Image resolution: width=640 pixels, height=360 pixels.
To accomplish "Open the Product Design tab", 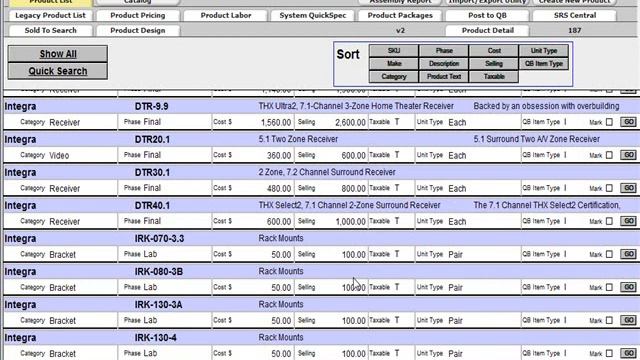I will (x=138, y=31).
